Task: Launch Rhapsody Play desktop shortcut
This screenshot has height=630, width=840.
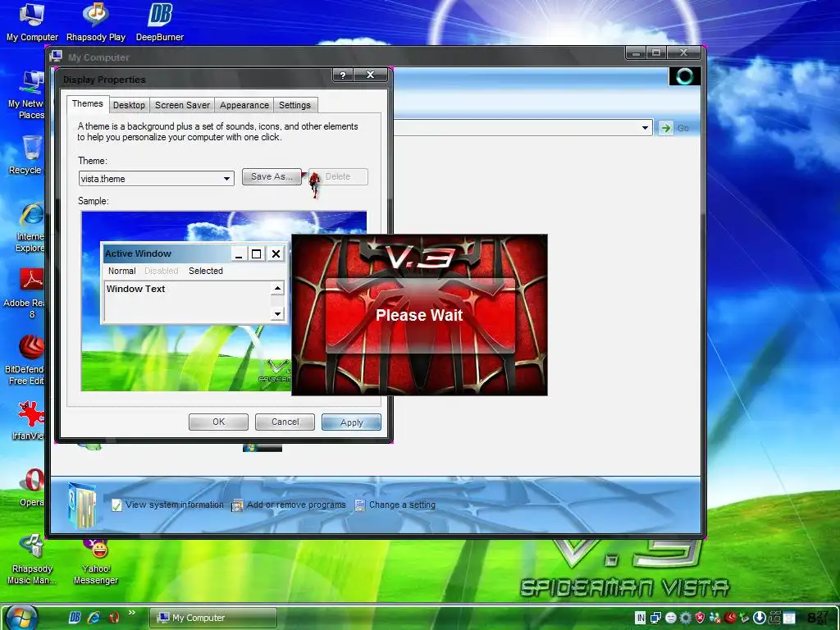Action: (96, 21)
